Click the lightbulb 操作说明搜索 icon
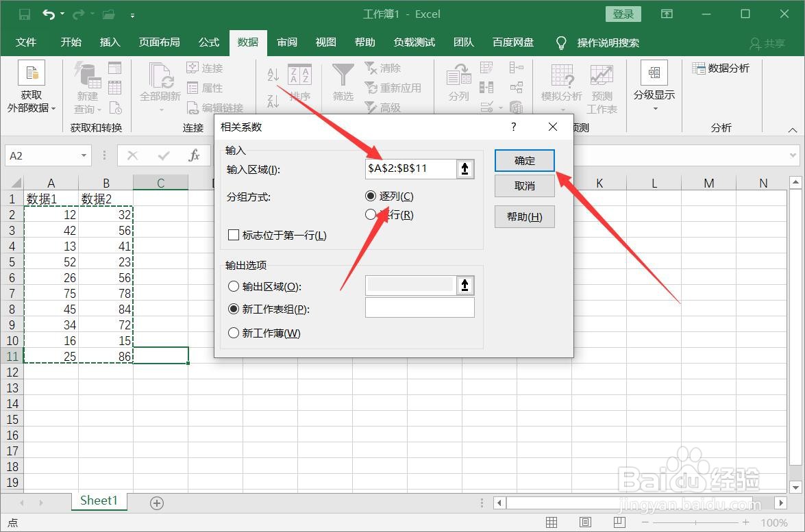805x532 pixels. pos(561,42)
